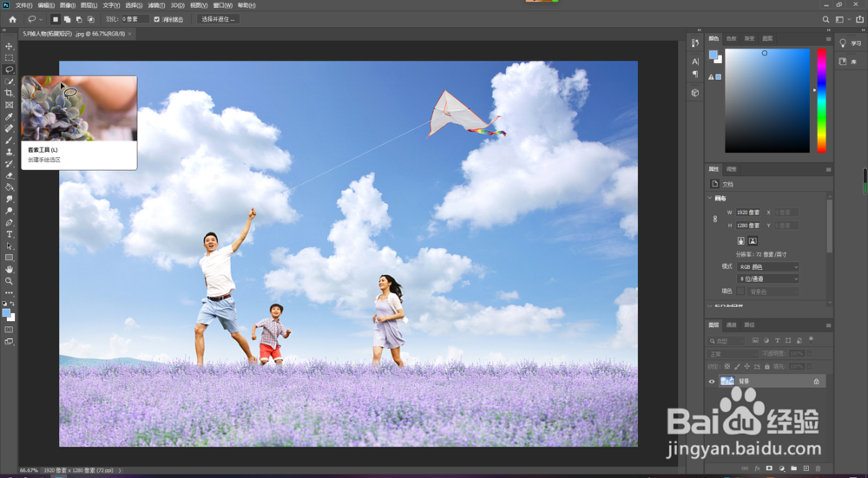Select the Eraser tool
868x478 pixels.
coord(9,175)
